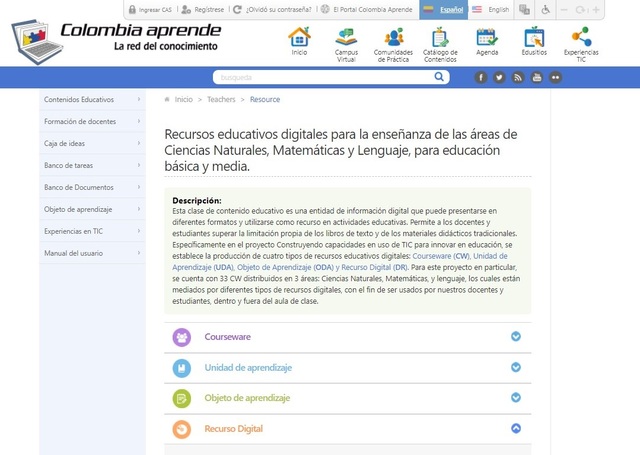This screenshot has height=455, width=640.
Task: Click the Recurso Digital accordion title
Action: [233, 428]
